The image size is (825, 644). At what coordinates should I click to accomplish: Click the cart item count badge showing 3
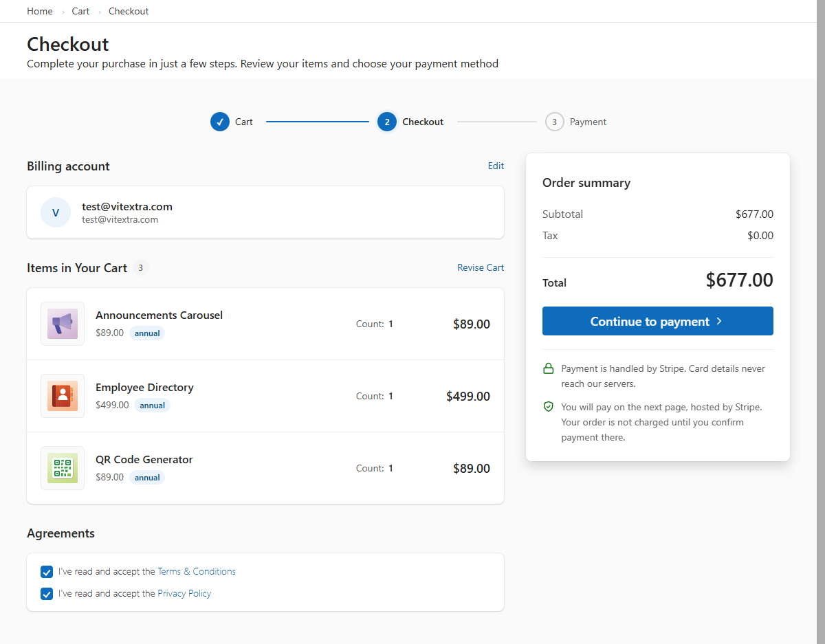[x=140, y=268]
